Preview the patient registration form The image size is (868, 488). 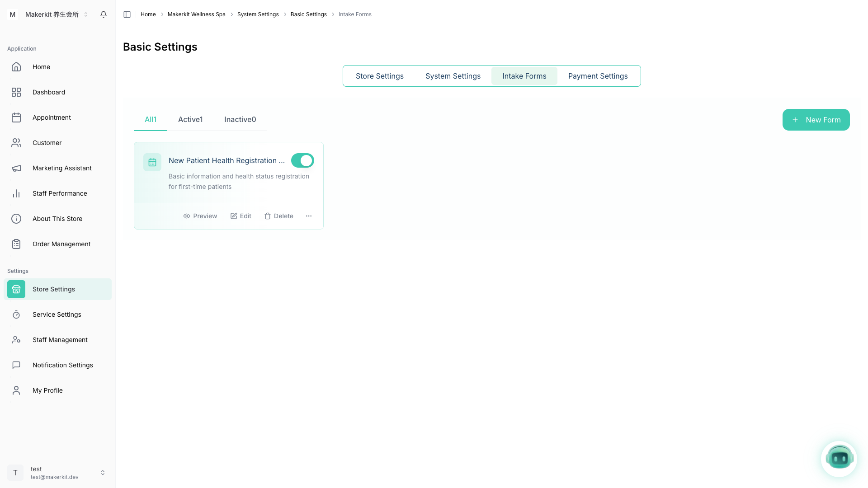200,216
